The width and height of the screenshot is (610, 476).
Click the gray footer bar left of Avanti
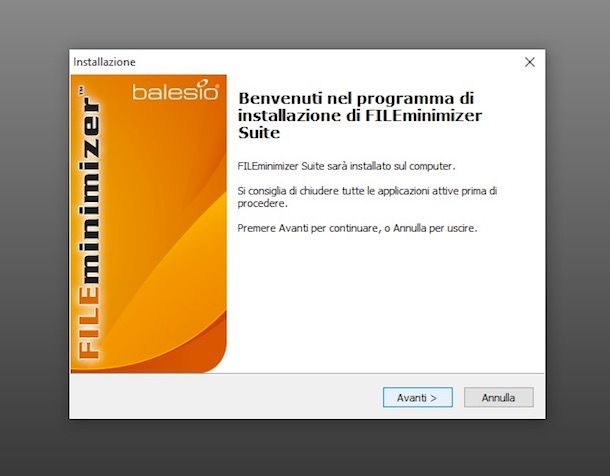(x=226, y=397)
